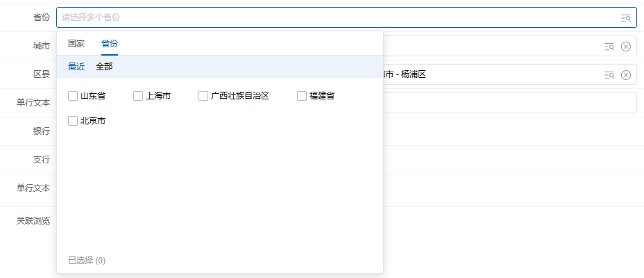The height and width of the screenshot is (278, 644).
Task: Click the 银行 field label
Action: click(42, 131)
